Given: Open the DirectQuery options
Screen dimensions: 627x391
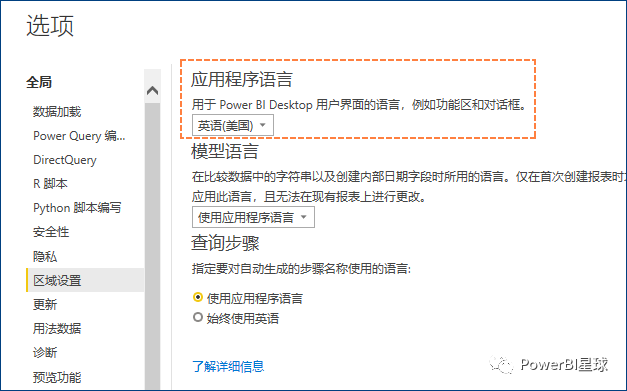Looking at the screenshot, I should [65, 160].
